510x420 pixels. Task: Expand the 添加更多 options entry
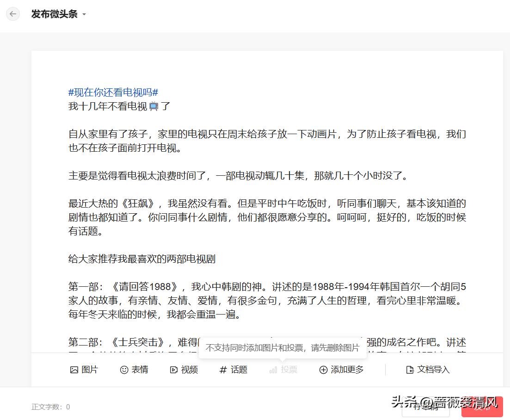click(341, 370)
